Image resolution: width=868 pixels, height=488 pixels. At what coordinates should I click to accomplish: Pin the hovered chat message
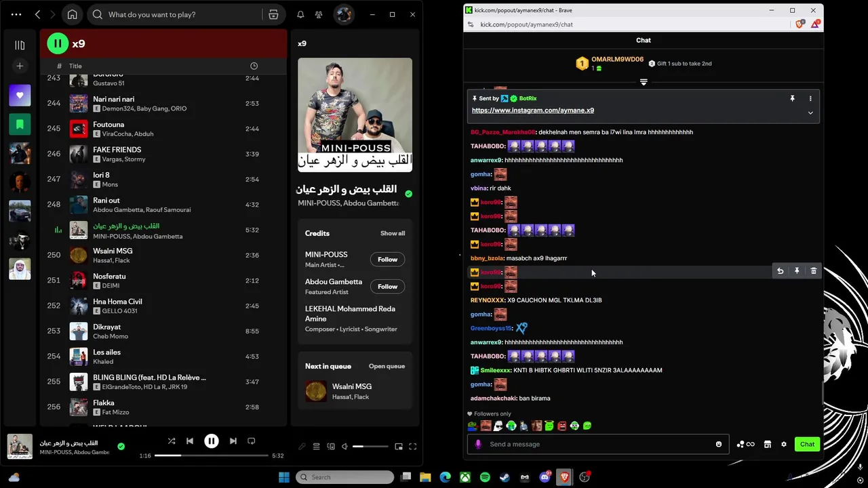pyautogui.click(x=797, y=271)
